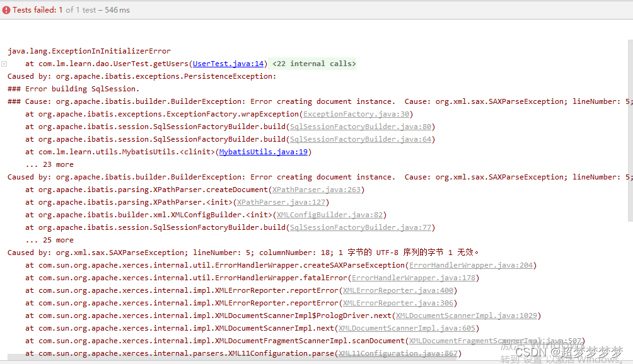Screen dimensions: 633x364
Task: Open the XML11Configuration.java:867 link
Action: tap(398, 353)
